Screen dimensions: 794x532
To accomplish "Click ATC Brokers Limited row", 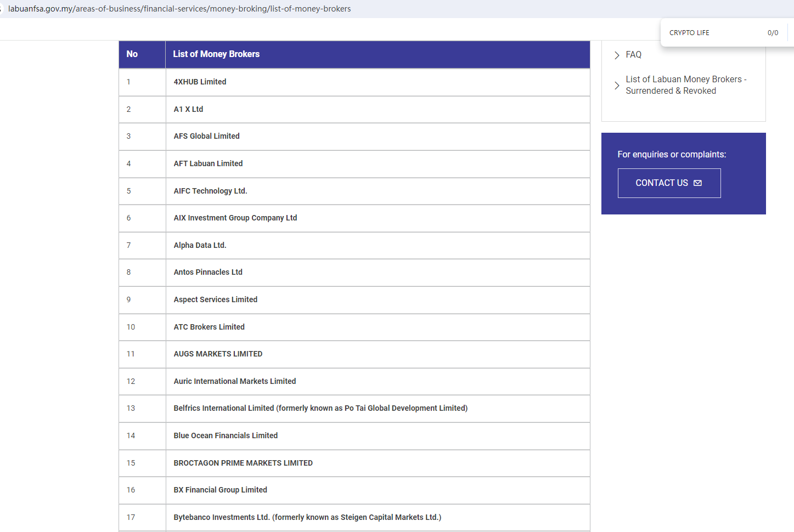I will pos(354,327).
